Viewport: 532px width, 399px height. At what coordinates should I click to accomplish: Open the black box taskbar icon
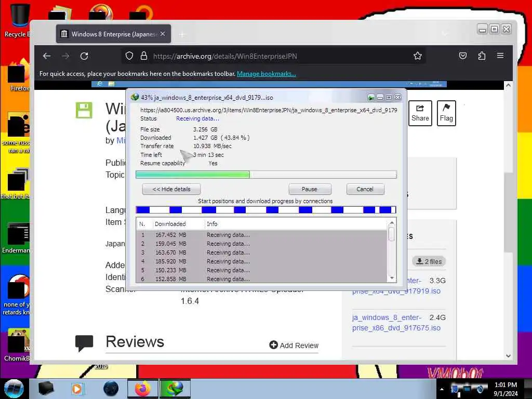pos(46,389)
